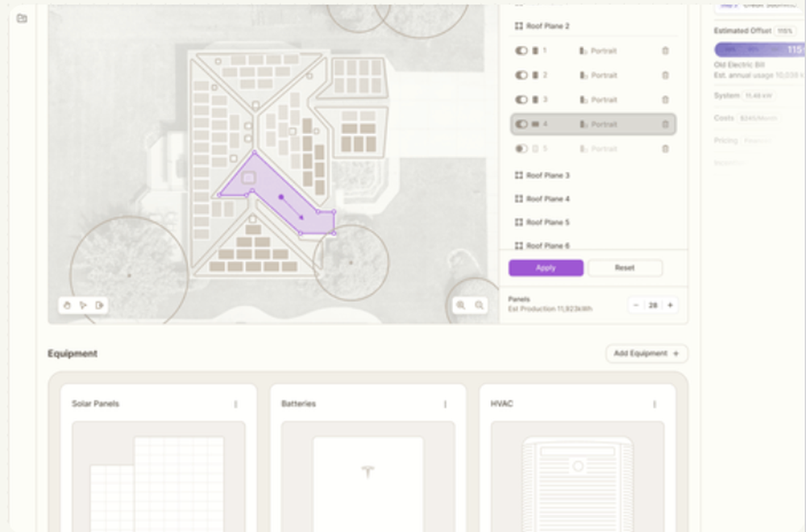Click the Estimated Offset progress bar
806x532 pixels.
click(758, 50)
